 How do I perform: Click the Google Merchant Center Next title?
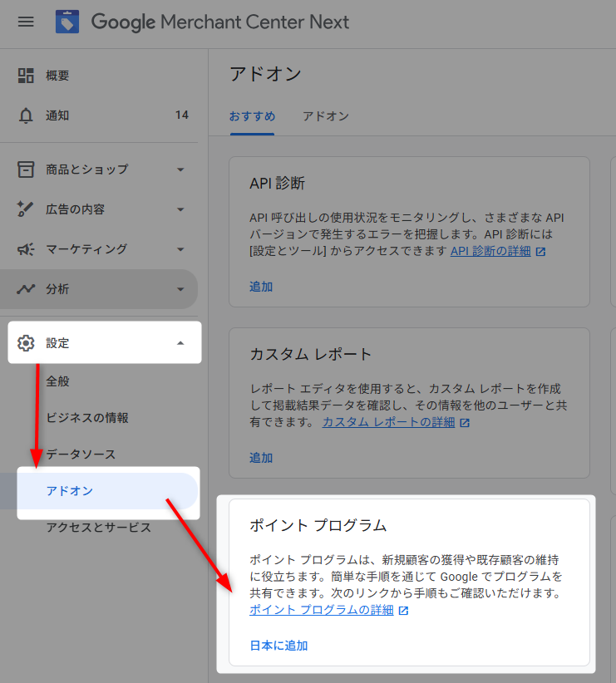[219, 22]
